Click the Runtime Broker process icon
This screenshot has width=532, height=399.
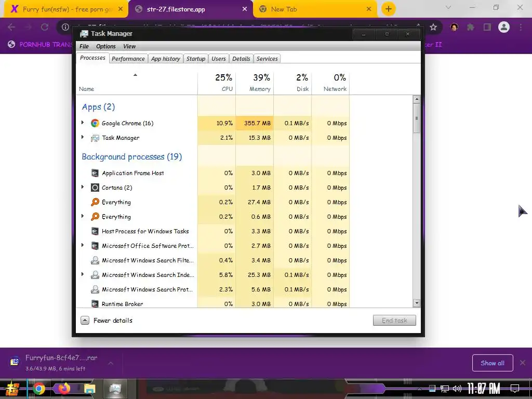click(95, 303)
